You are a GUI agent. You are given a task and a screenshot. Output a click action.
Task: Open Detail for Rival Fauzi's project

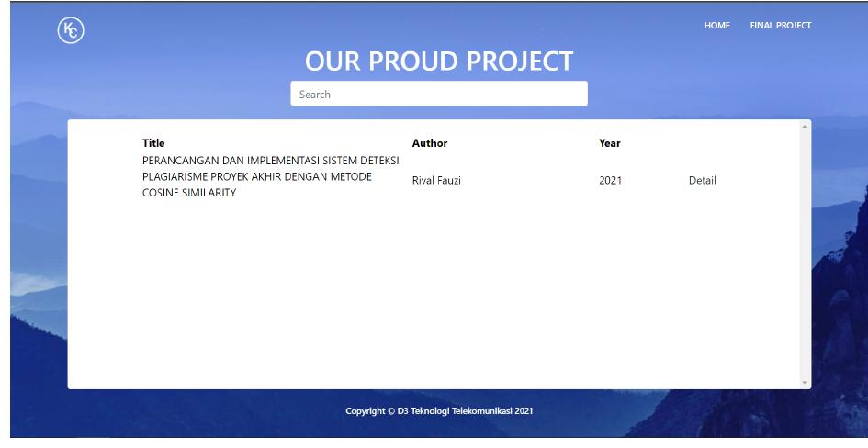pos(703,180)
